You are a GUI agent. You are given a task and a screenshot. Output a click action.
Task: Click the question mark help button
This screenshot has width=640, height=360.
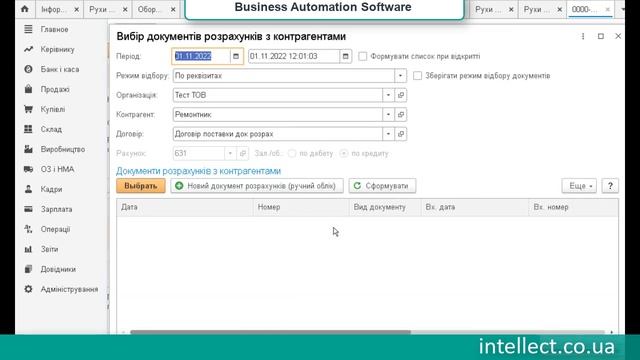pos(610,186)
